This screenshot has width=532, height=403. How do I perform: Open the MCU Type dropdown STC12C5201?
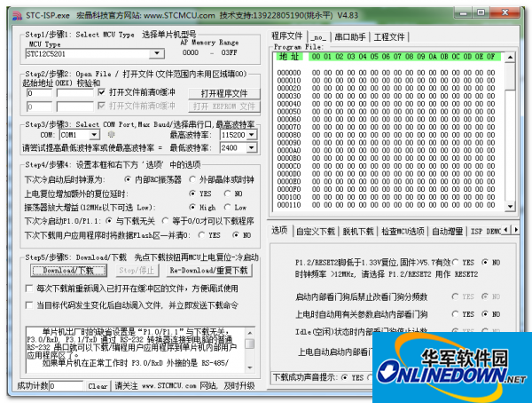pos(157,53)
